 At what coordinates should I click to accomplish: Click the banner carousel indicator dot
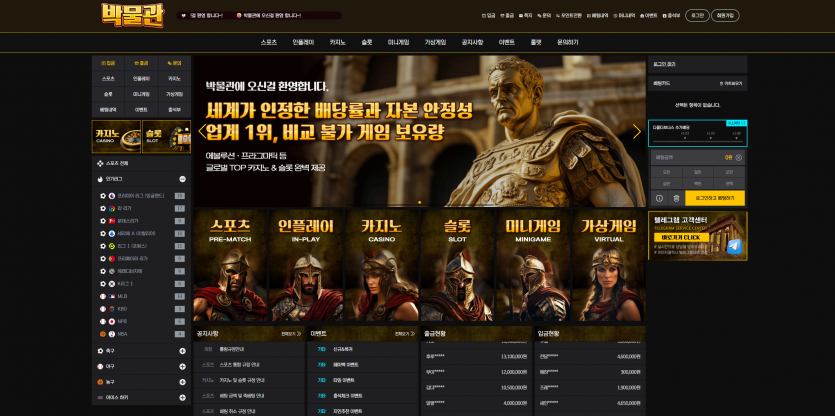pos(420,202)
